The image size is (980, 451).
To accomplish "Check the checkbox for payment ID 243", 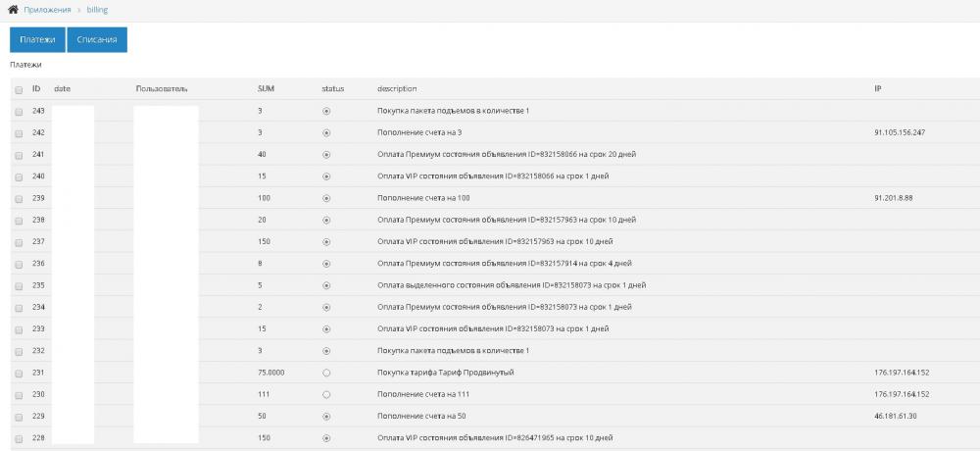I will [19, 111].
